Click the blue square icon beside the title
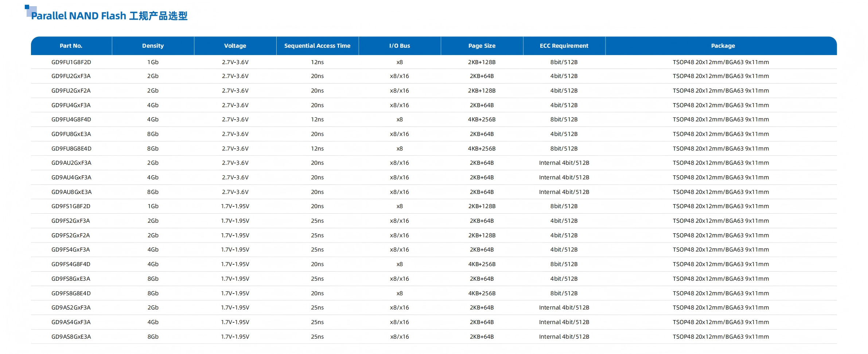Screen dimensions: 868x354 pos(30,10)
